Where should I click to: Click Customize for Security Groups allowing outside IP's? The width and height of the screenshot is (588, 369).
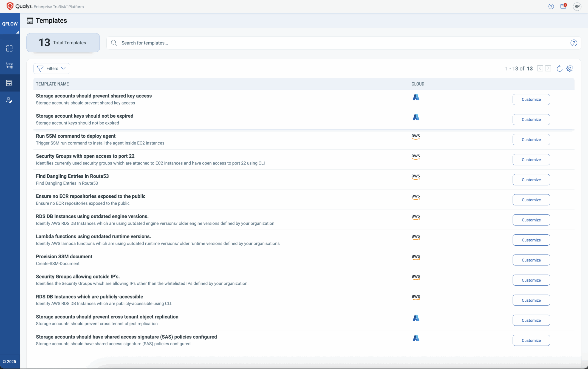pyautogui.click(x=531, y=280)
